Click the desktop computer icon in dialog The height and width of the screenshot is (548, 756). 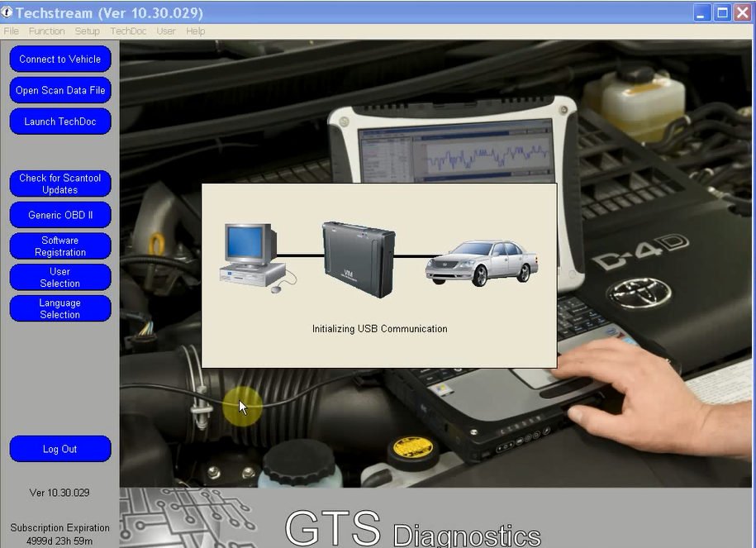[258, 258]
